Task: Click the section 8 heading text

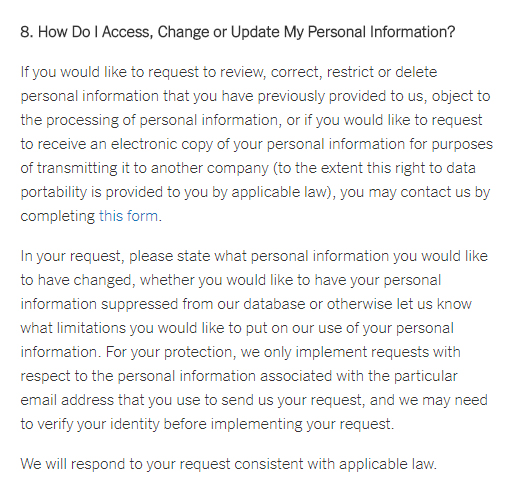Action: click(238, 32)
